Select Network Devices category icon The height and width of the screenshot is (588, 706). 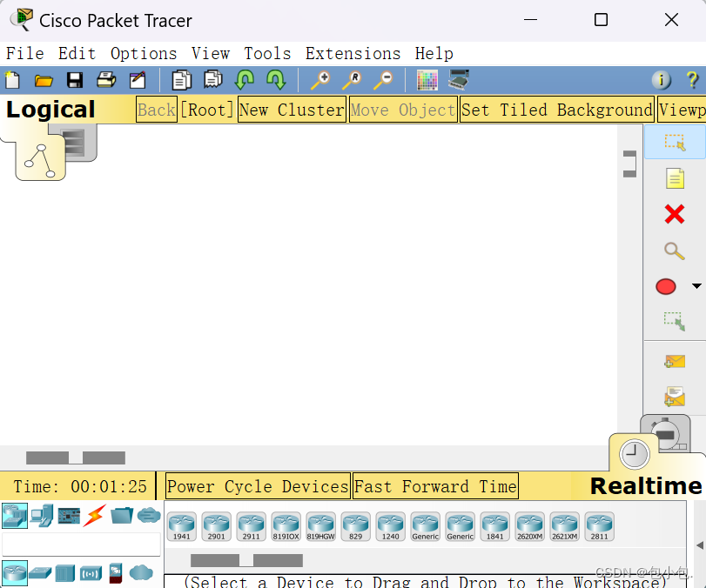(15, 516)
